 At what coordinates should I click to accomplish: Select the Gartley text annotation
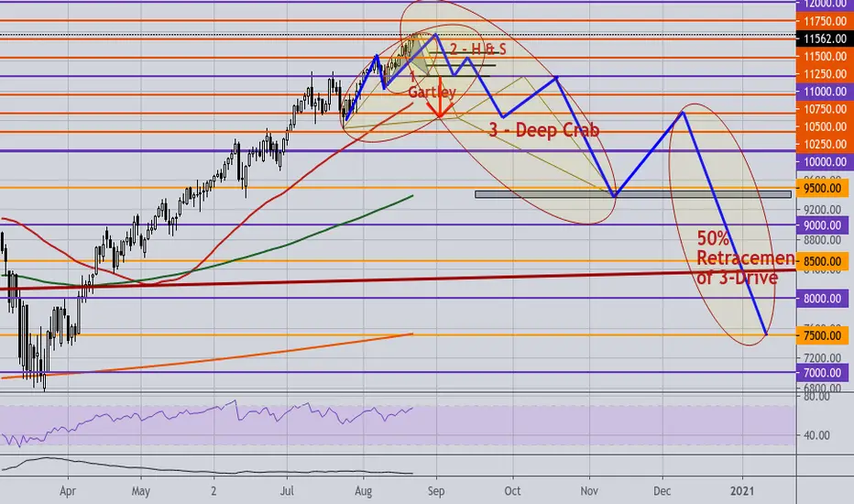coord(432,92)
